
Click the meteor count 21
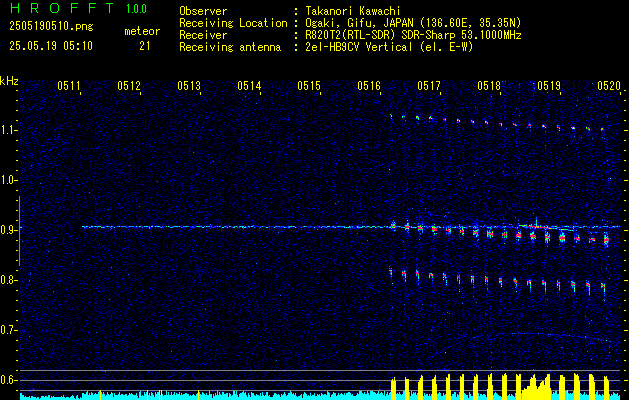coord(145,46)
